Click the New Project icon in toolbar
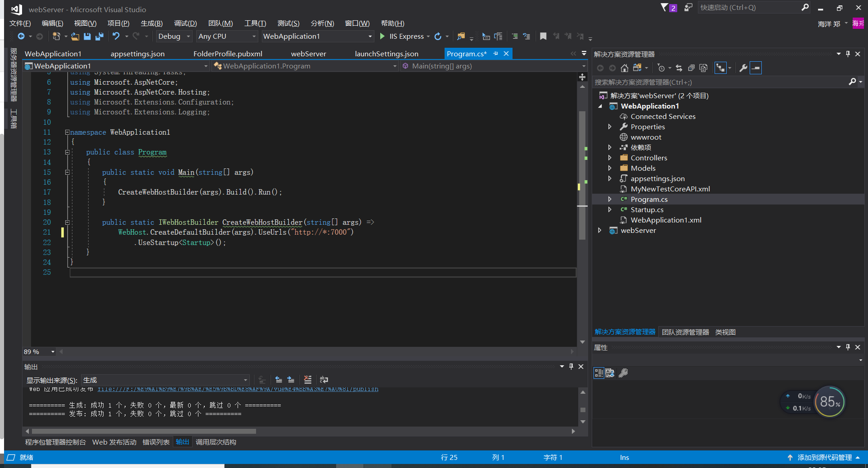868x468 pixels. point(56,36)
